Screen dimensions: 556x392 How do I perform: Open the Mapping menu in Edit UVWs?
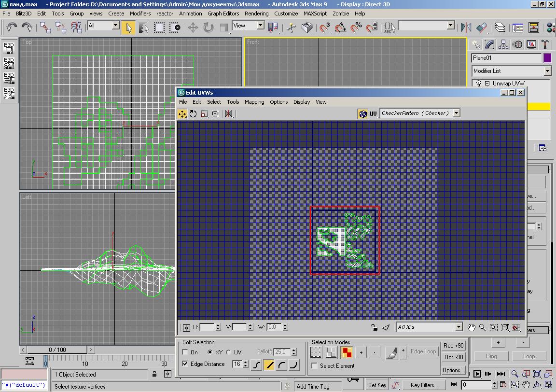[x=254, y=102]
